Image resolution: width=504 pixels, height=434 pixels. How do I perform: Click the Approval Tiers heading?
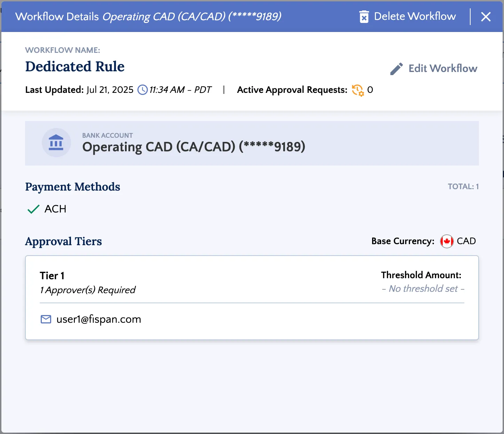click(x=64, y=242)
